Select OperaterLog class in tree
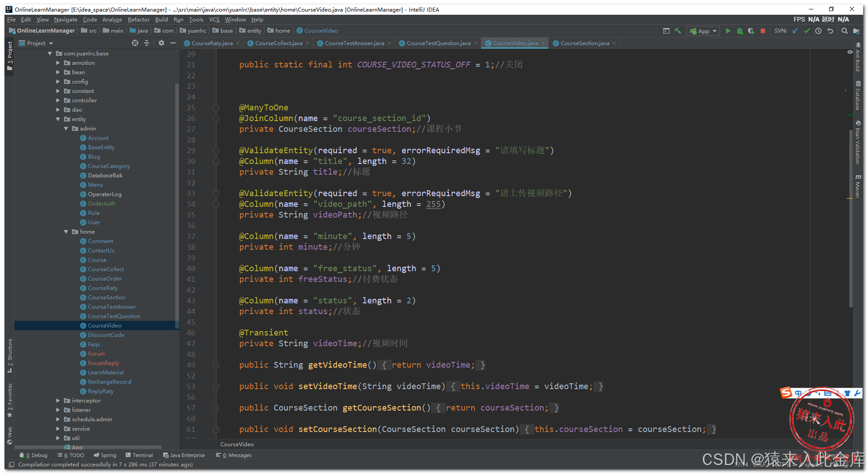This screenshot has width=868, height=474. click(105, 194)
